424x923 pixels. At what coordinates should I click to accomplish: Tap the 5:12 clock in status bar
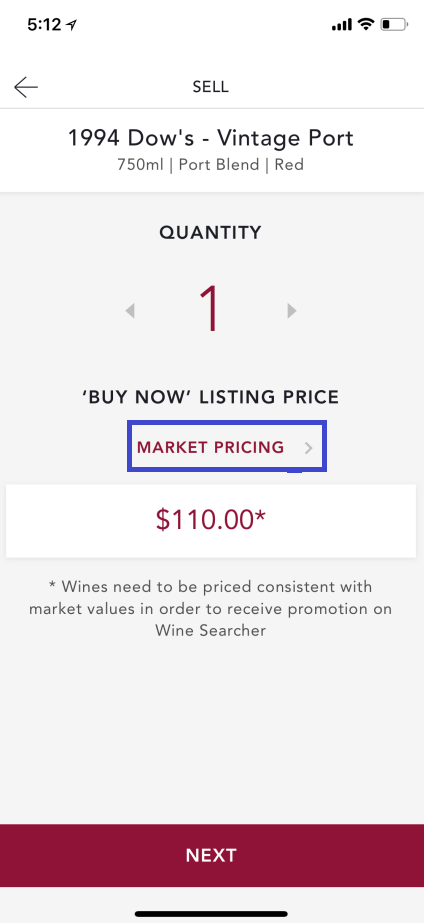click(44, 24)
